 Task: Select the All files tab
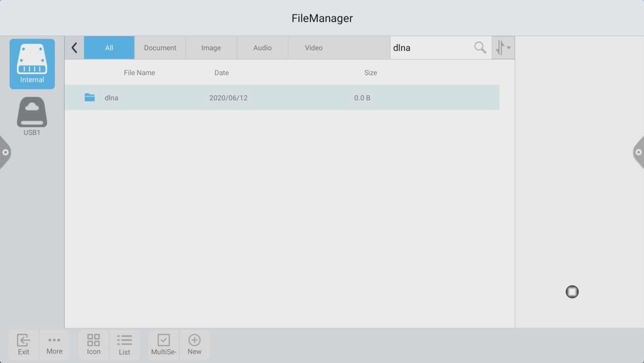pos(109,48)
